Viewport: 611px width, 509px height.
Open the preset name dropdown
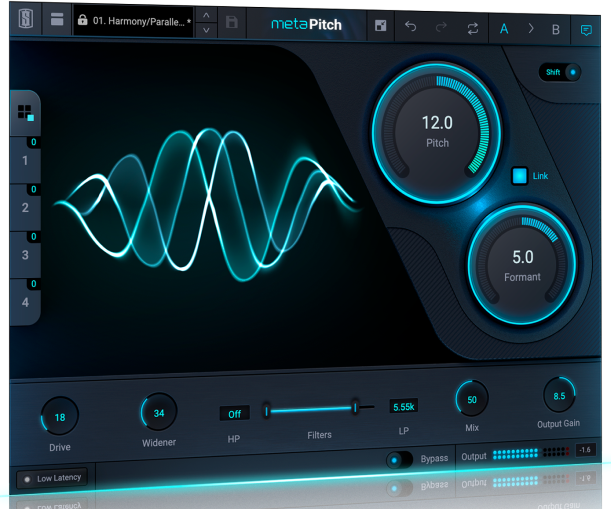click(x=140, y=20)
